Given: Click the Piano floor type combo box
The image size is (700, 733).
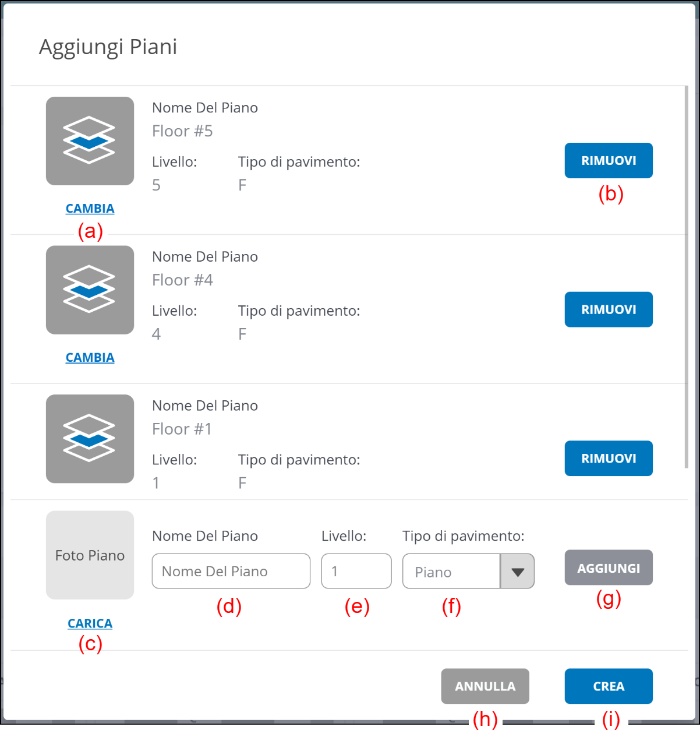Looking at the screenshot, I should click(x=451, y=572).
